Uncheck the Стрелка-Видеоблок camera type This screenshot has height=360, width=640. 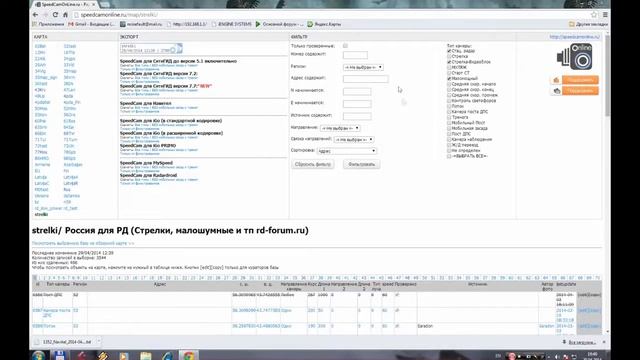click(x=449, y=62)
